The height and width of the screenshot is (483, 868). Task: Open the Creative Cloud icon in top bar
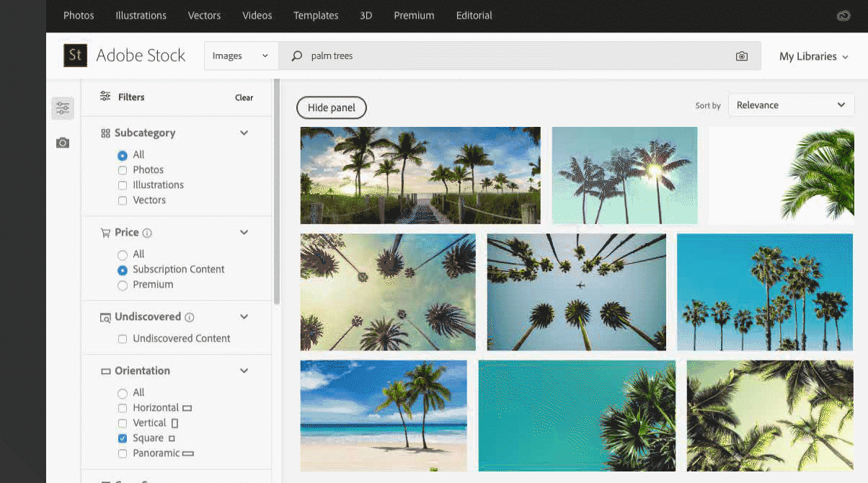pos(843,16)
